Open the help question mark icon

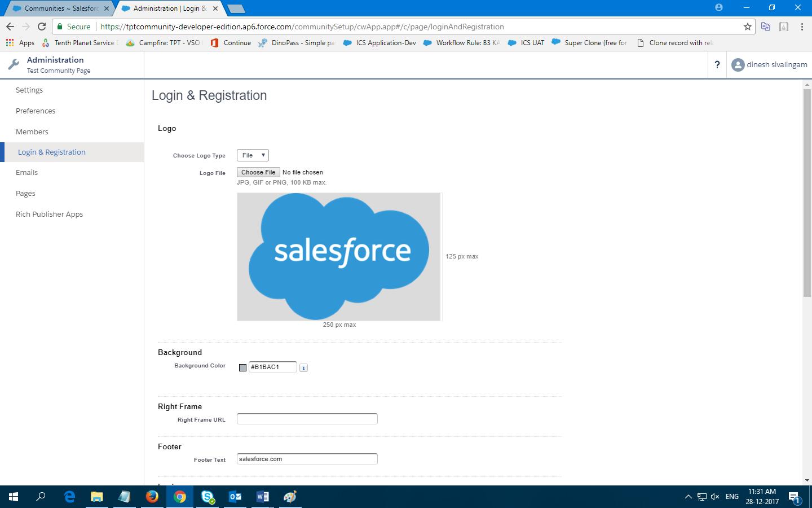tap(717, 65)
